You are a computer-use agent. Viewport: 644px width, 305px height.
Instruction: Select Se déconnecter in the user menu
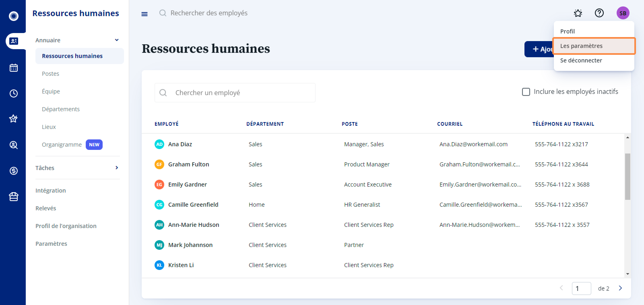[594, 60]
